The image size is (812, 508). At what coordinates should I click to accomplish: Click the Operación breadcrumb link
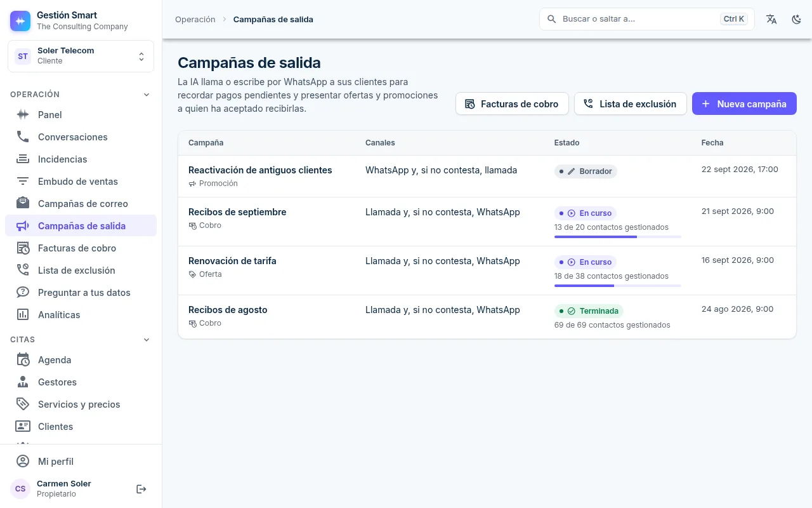195,20
